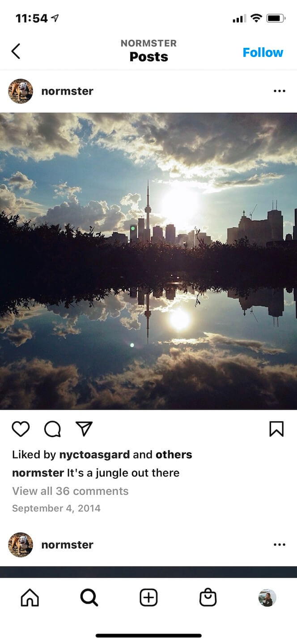
Task: Open comments with the speech bubble icon
Action: tap(52, 429)
